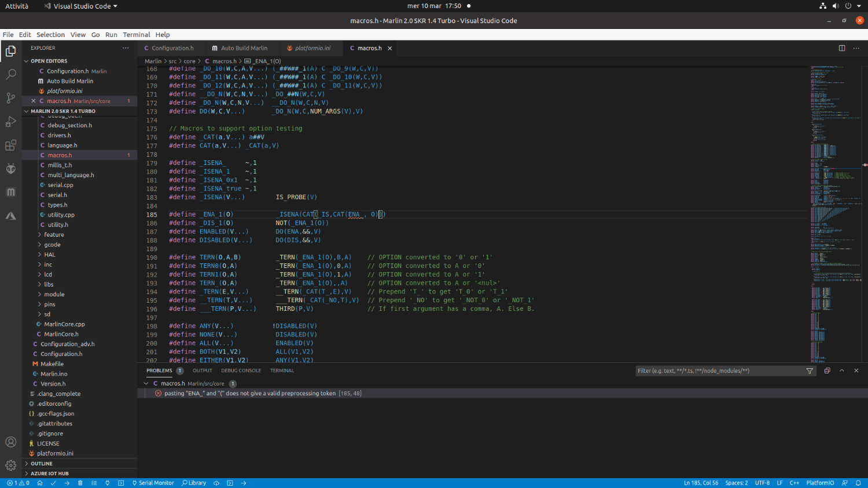Screen dimensions: 868x488
Task: Click the notifications bell in status bar
Action: pos(859,483)
